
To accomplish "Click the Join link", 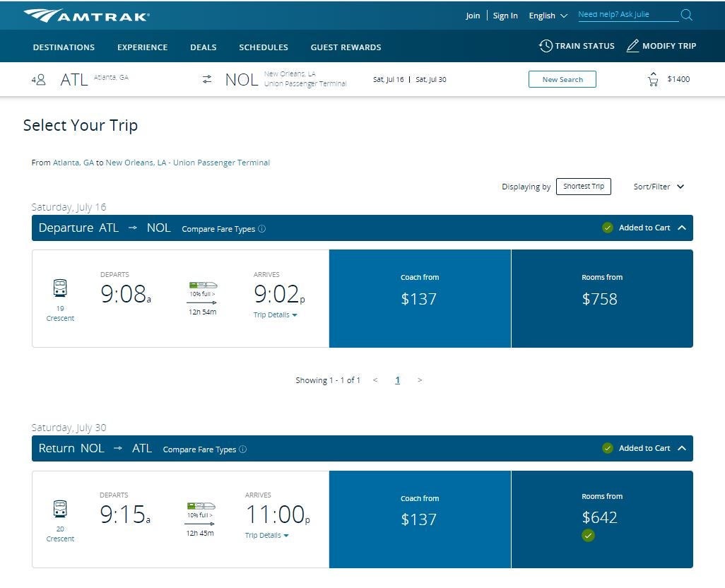I will [x=473, y=16].
